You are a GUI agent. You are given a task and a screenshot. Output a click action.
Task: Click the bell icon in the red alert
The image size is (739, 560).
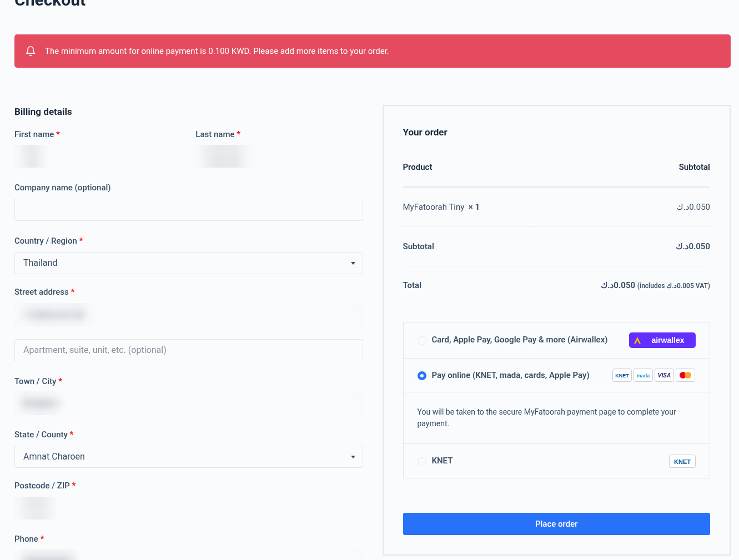click(x=31, y=51)
